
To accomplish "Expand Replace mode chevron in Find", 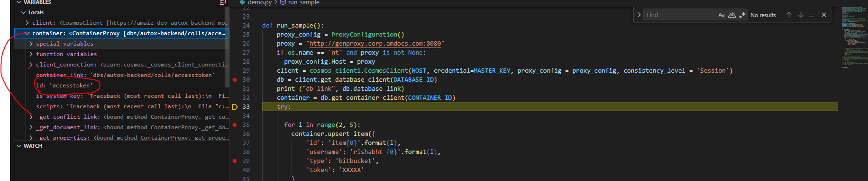I will pos(639,15).
